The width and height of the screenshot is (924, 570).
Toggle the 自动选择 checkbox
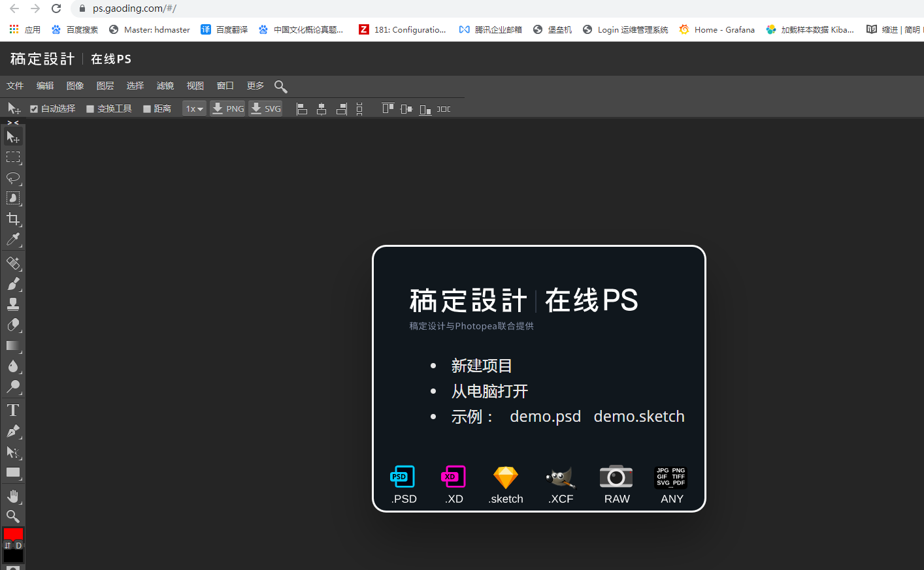tap(33, 108)
